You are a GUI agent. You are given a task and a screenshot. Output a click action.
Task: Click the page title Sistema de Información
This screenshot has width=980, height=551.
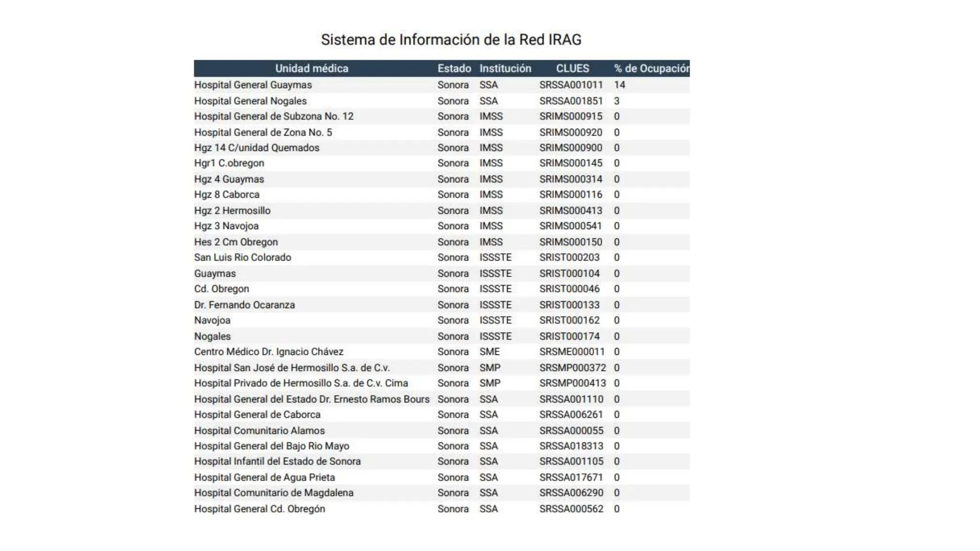pyautogui.click(x=451, y=40)
